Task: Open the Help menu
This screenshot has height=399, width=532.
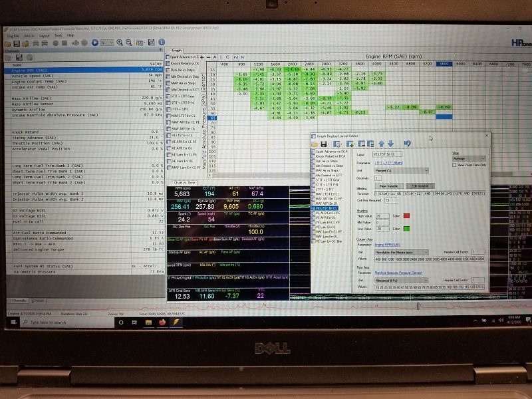Action: click(x=70, y=35)
